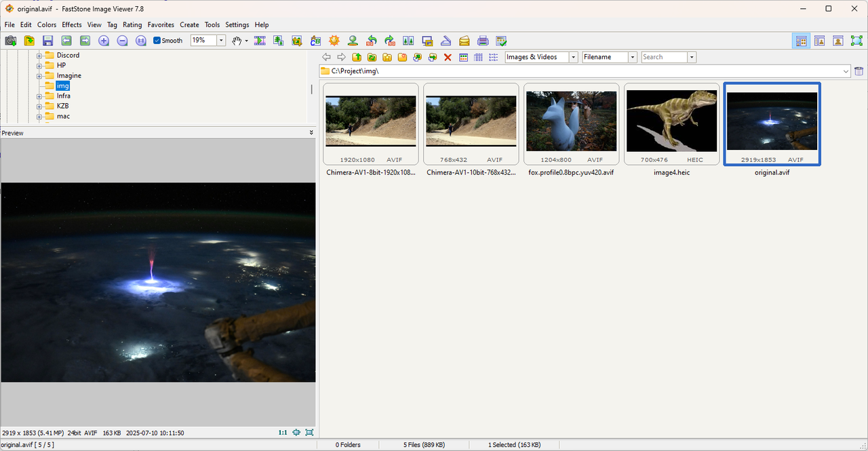The image size is (868, 451).
Task: Click the Zoom Out minus icon
Action: (122, 41)
